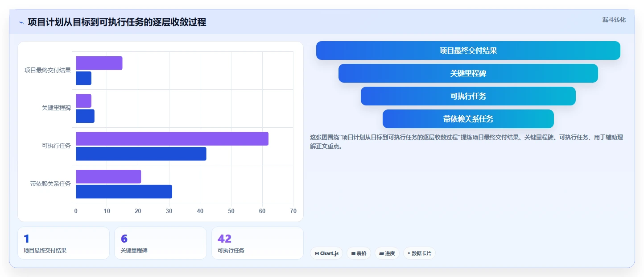Viewport: 644px width, 277px height.
Task: Click the blue bar for 可执行任务
Action: 141,154
